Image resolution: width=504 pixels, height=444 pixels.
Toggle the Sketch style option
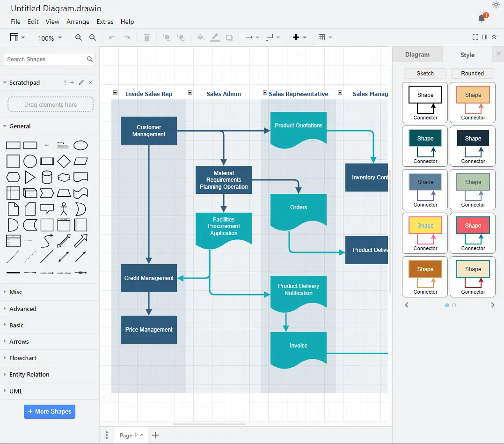click(x=425, y=74)
